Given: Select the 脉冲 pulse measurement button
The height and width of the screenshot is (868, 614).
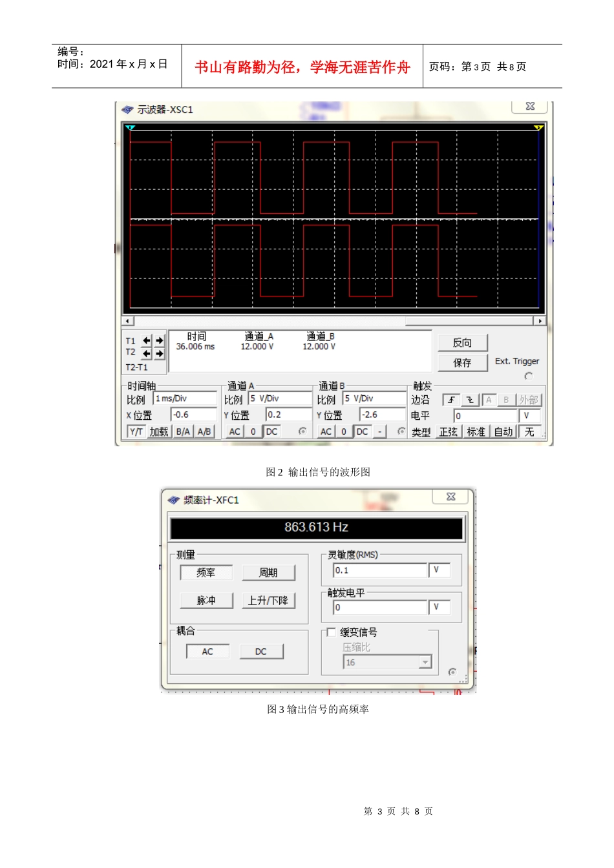Looking at the screenshot, I should click(206, 600).
